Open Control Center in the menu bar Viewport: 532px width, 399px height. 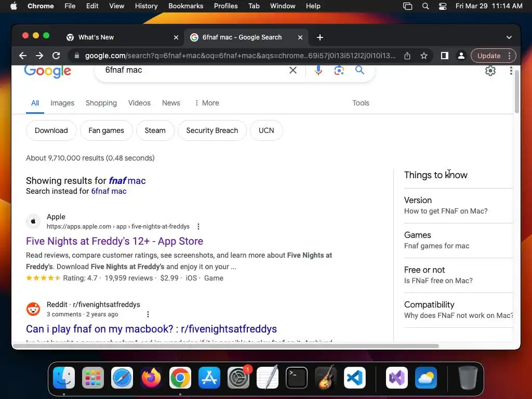coord(443,6)
